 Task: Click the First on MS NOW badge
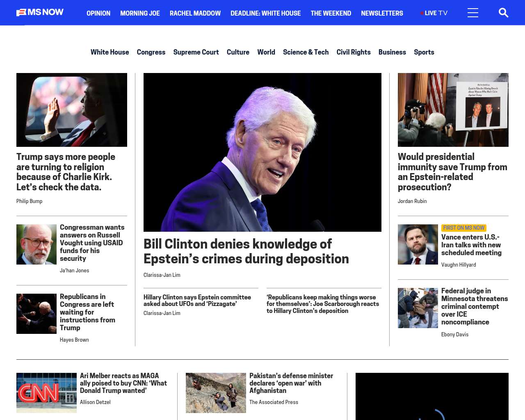(x=463, y=228)
